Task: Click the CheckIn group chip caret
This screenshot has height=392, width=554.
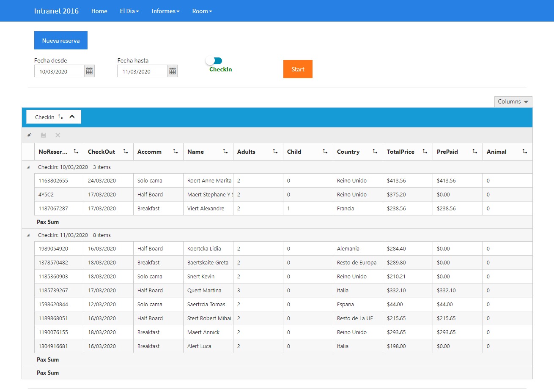Action: 72,117
